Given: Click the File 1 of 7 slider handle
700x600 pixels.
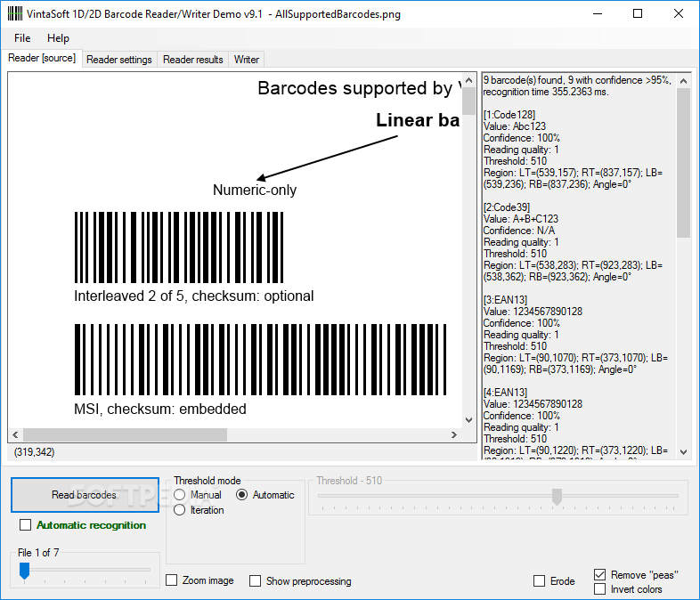Looking at the screenshot, I should click(25, 571).
